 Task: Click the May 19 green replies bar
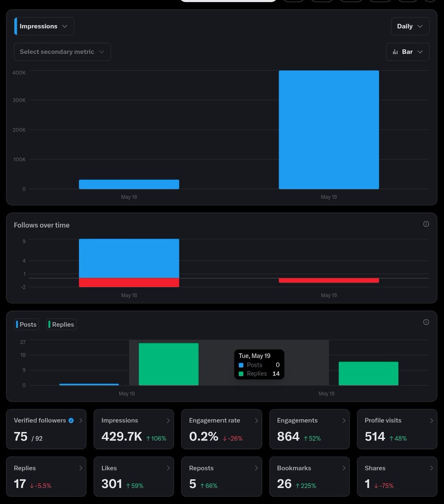(368, 373)
